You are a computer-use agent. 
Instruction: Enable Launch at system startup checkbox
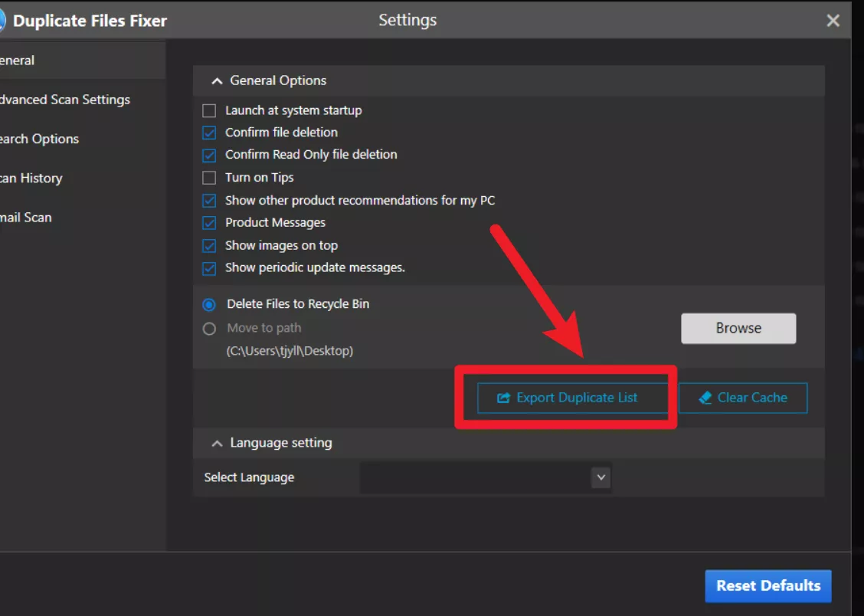pyautogui.click(x=209, y=111)
